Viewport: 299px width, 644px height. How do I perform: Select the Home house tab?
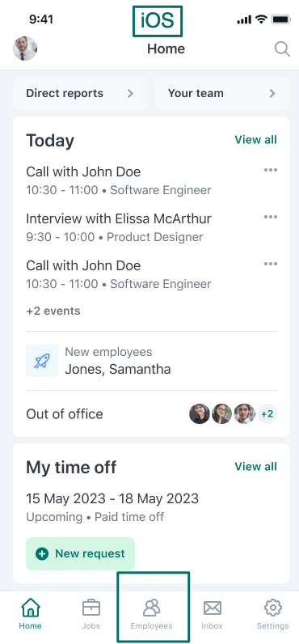click(31, 614)
